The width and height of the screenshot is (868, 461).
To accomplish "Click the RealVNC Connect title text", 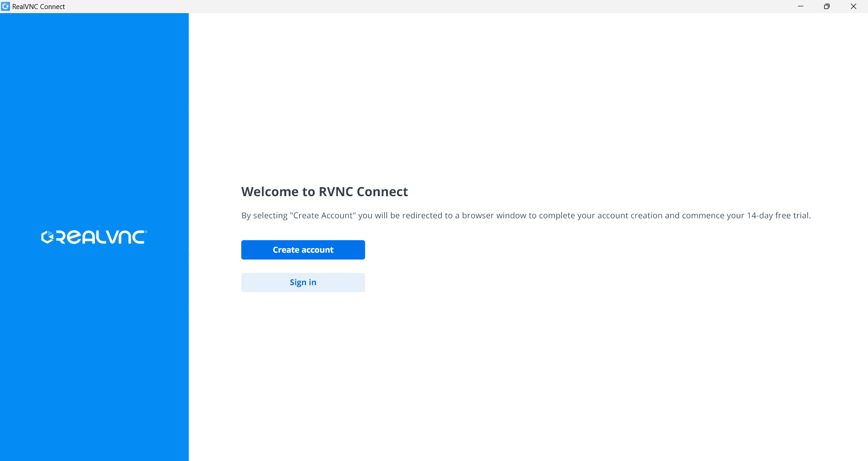I will [x=38, y=6].
